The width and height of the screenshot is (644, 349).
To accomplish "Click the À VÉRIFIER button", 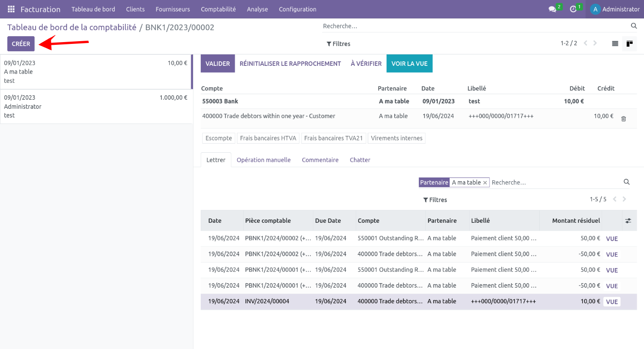I will click(366, 64).
